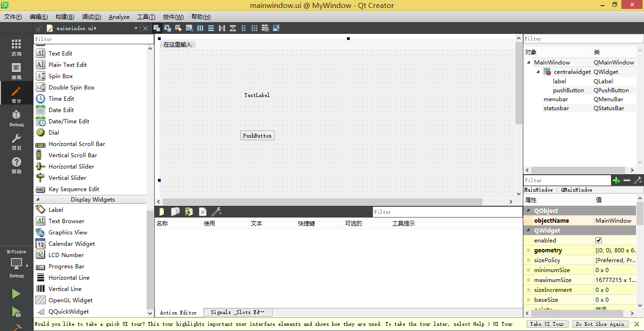Lay out vertically in splitter

[232, 28]
